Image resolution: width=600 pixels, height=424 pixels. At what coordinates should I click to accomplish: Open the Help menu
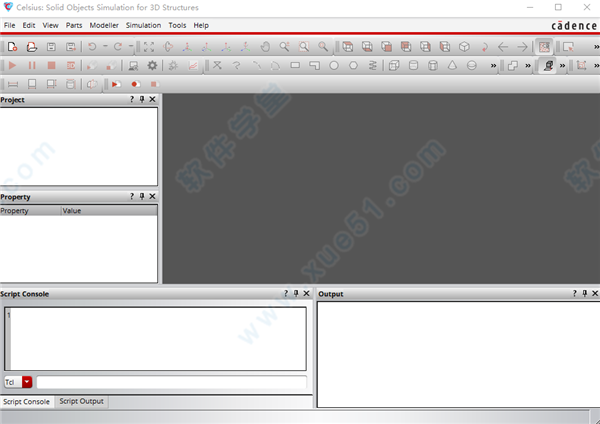tap(201, 25)
